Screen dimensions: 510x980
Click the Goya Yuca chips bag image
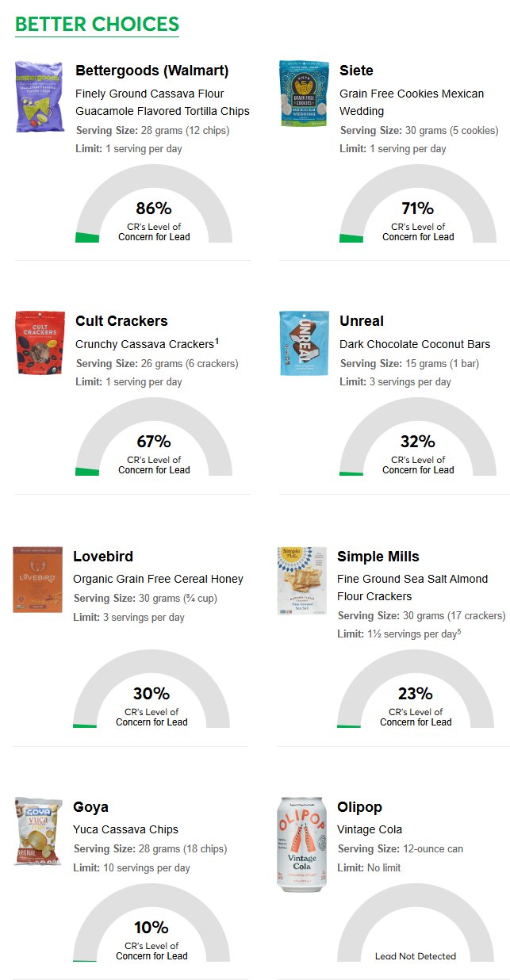(x=38, y=831)
